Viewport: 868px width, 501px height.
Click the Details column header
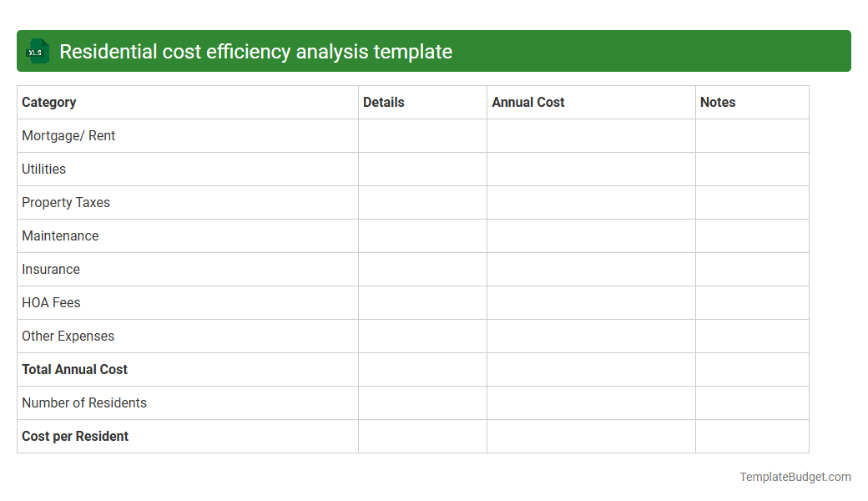(384, 102)
